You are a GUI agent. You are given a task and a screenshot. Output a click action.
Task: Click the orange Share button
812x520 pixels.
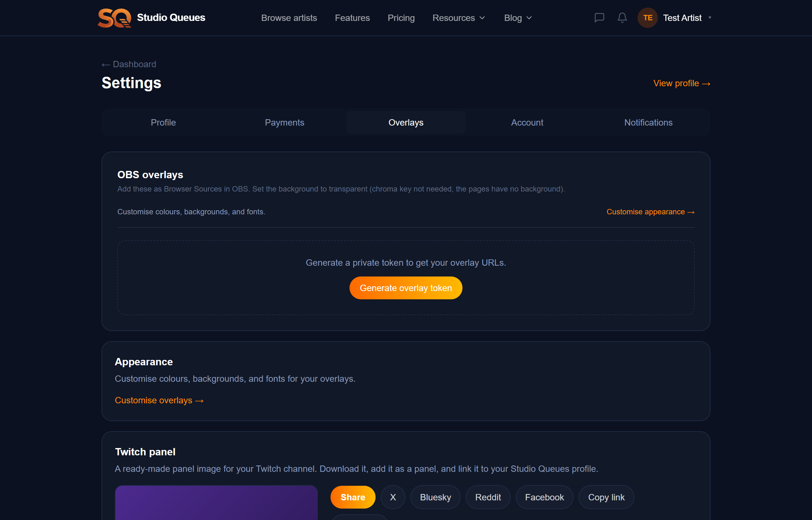click(x=353, y=497)
